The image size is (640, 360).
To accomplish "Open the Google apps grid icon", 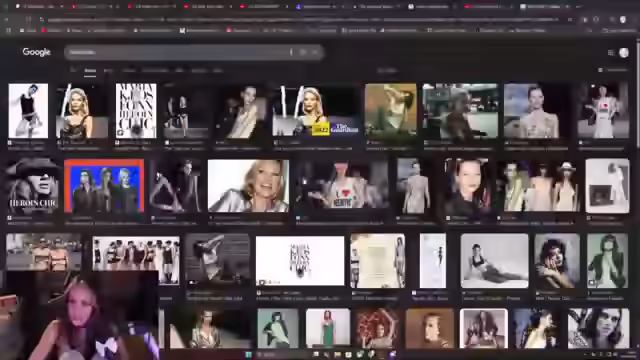I will click(611, 53).
